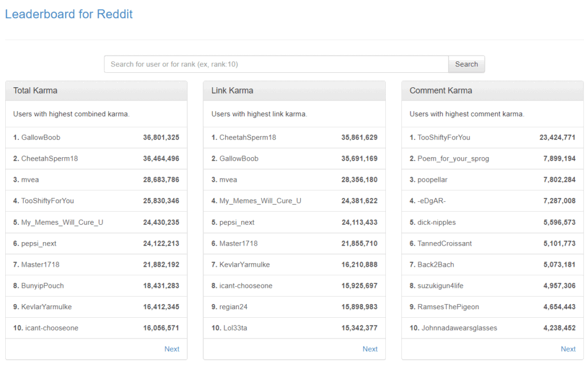Select CheetahSperm18 in the Link Karma list
The image size is (588, 366).
click(x=247, y=138)
